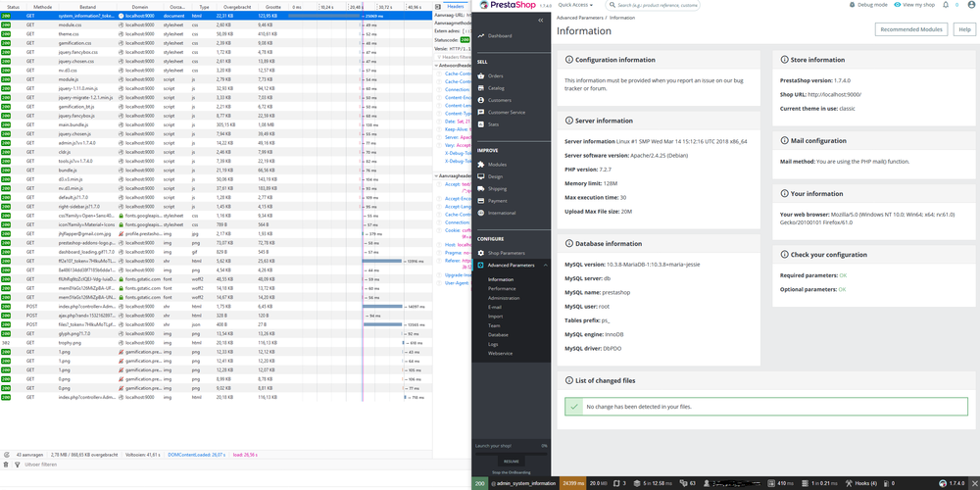Open the Quick Access dropdown
980x490 pixels.
pos(575,5)
